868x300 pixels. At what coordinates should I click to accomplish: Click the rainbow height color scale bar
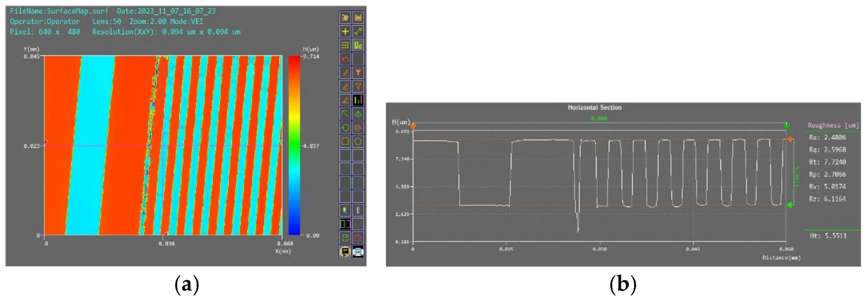pyautogui.click(x=294, y=146)
